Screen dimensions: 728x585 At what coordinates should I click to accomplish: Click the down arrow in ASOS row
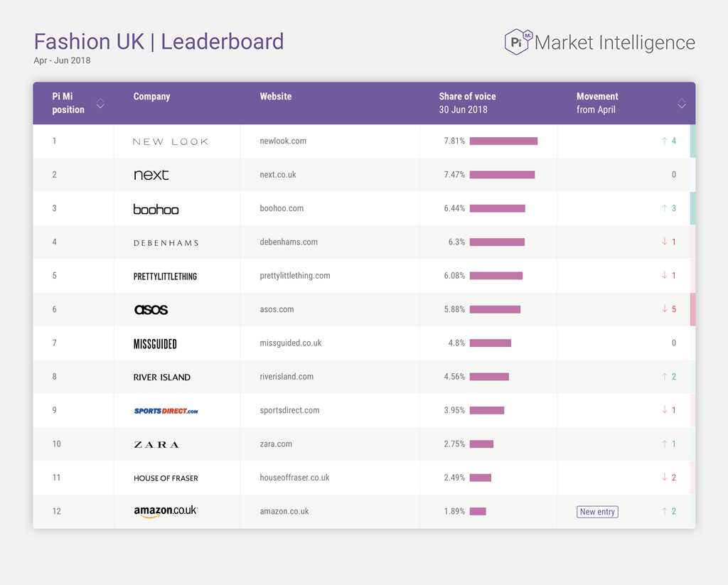(665, 308)
